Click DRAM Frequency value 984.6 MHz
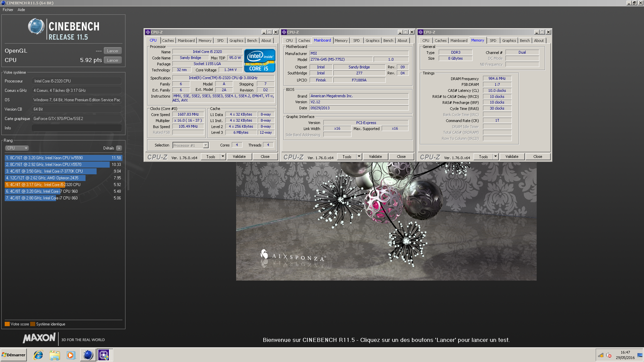This screenshot has width=644, height=362. click(497, 78)
